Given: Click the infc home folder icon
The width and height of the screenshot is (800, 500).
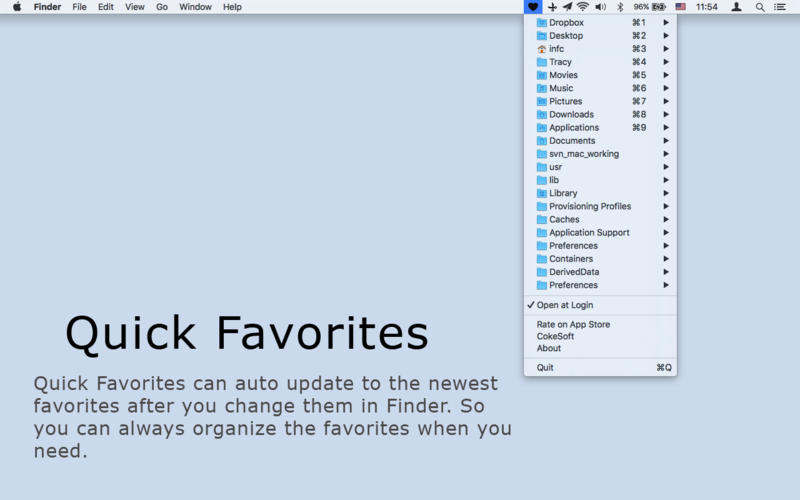Looking at the screenshot, I should 542,49.
